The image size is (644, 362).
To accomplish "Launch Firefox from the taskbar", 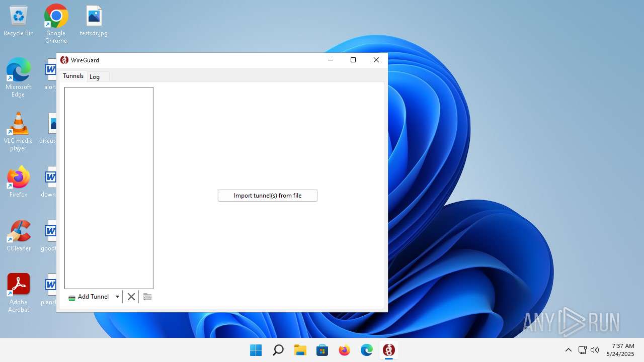I will tap(345, 350).
